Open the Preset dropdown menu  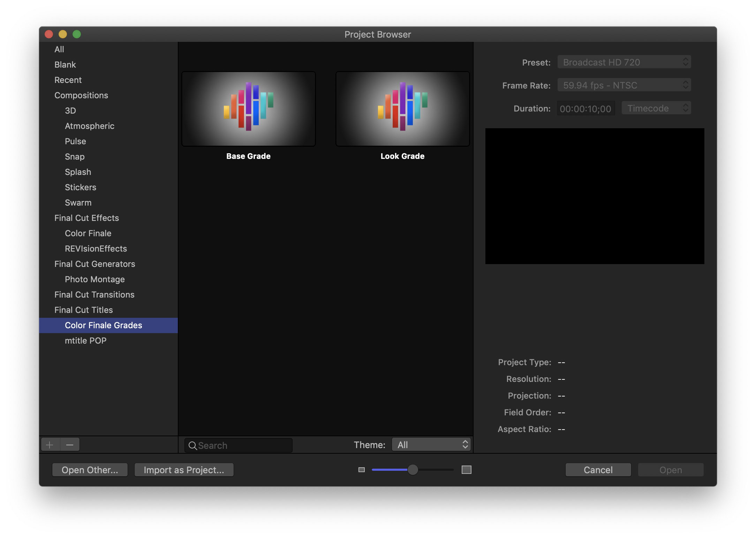pyautogui.click(x=624, y=62)
